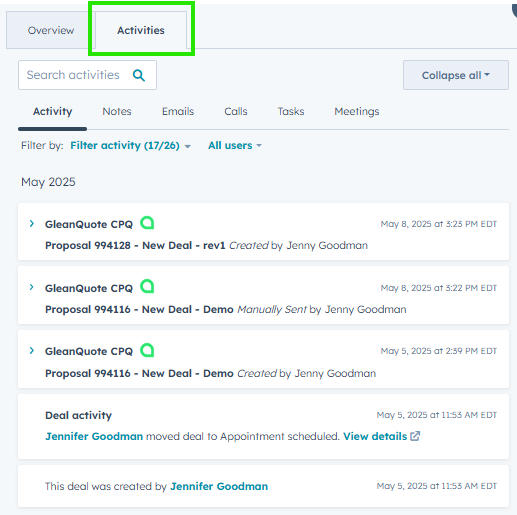Switch to the Emails tab
This screenshot has width=517, height=515.
[178, 111]
